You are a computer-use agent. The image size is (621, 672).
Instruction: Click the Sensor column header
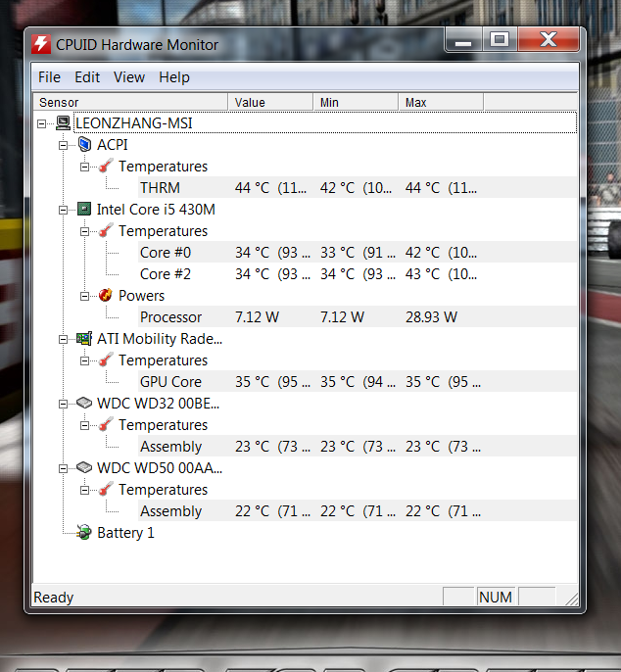point(130,102)
